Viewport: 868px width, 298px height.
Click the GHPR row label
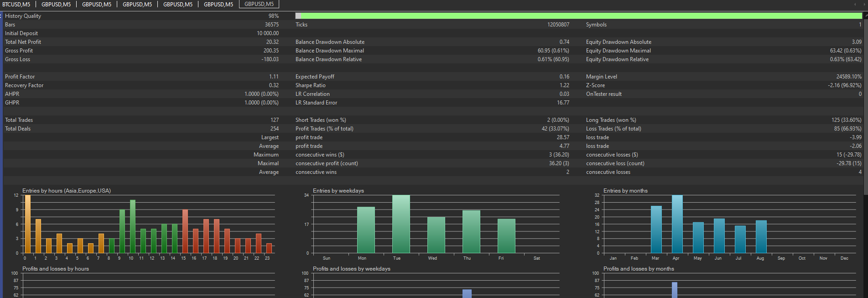12,103
